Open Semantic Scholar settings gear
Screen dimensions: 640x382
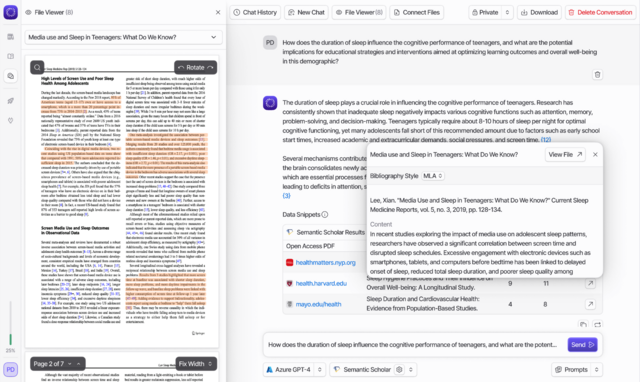pos(399,369)
